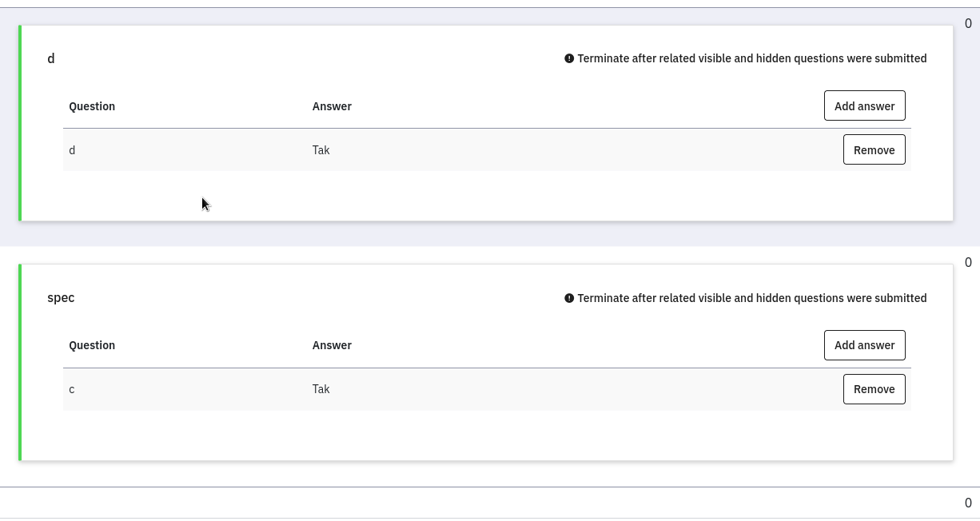Click the Question column header in the "d" card
The height and width of the screenshot is (521, 980).
coord(92,106)
